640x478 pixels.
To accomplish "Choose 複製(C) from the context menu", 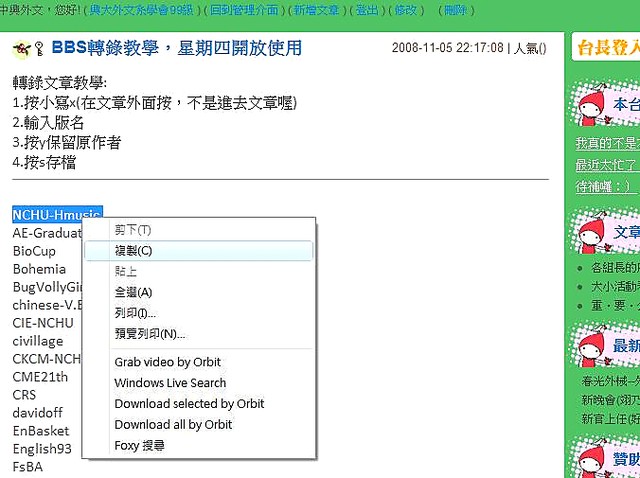I will 133,251.
